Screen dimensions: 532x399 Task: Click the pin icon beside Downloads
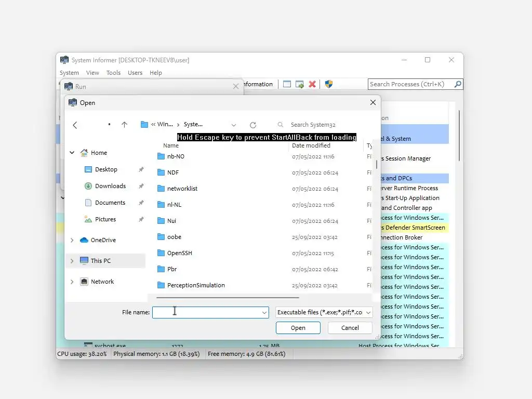(141, 186)
